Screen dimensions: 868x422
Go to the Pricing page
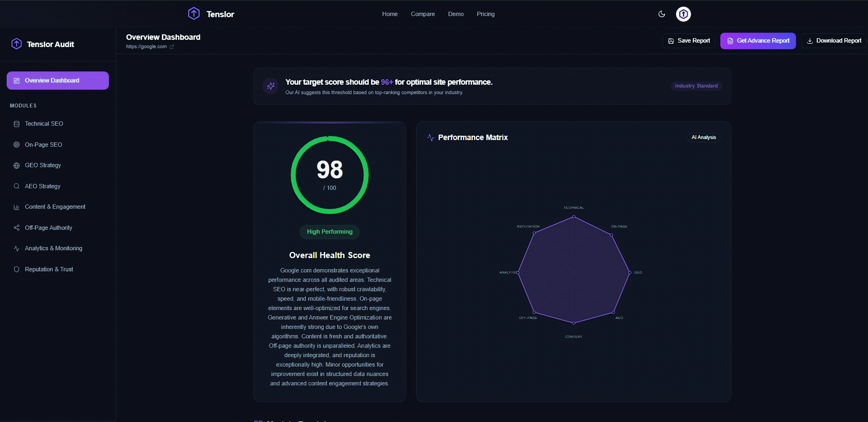(485, 14)
